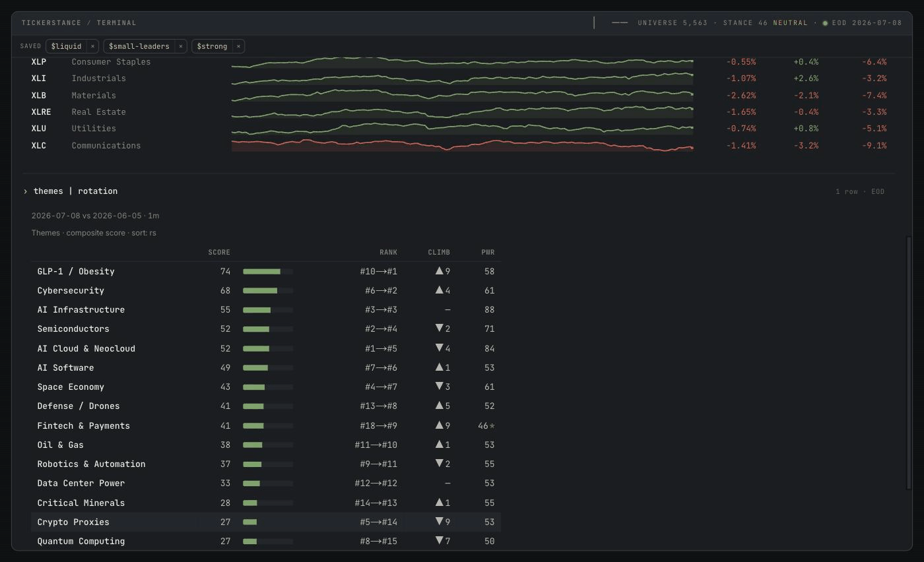The width and height of the screenshot is (924, 562).
Task: Click the Quantum Computing down arrow
Action: click(x=439, y=541)
